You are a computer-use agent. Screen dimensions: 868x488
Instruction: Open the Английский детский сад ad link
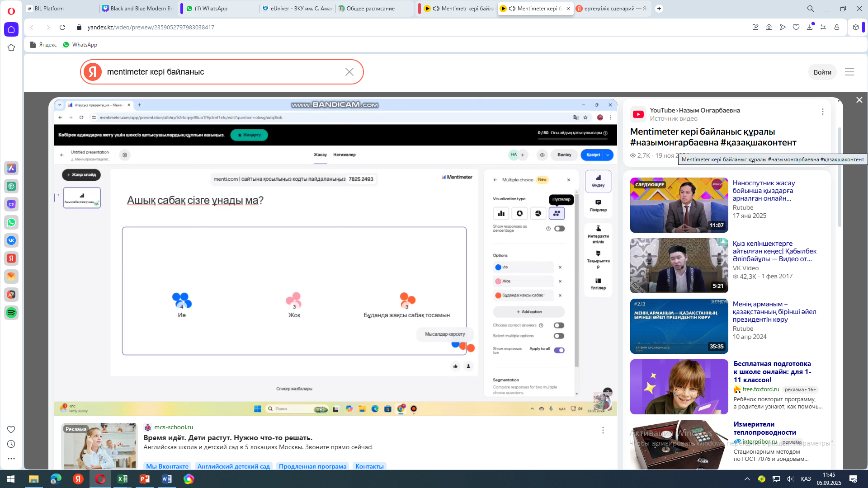point(233,466)
